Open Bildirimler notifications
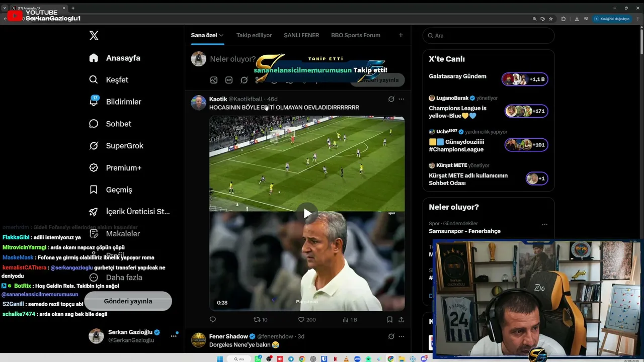The image size is (644, 362). (x=115, y=102)
